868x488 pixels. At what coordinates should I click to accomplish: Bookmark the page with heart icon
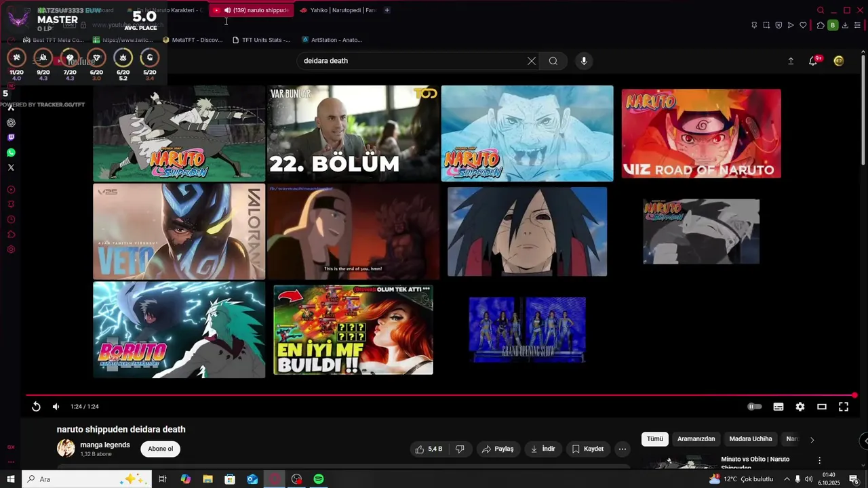tap(803, 25)
